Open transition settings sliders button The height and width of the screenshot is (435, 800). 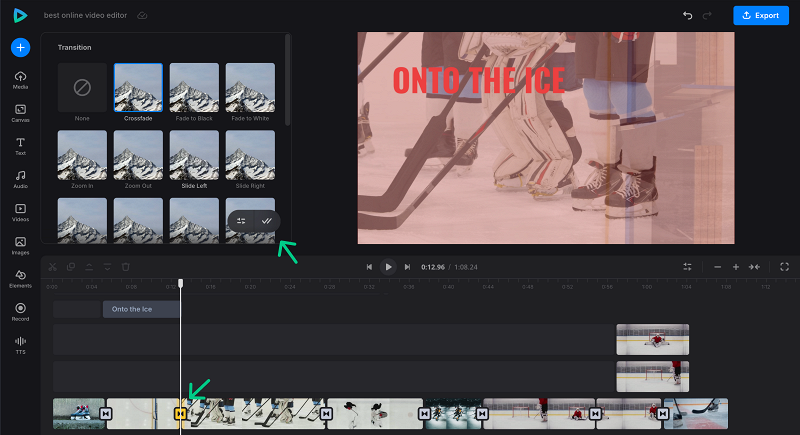tap(241, 221)
